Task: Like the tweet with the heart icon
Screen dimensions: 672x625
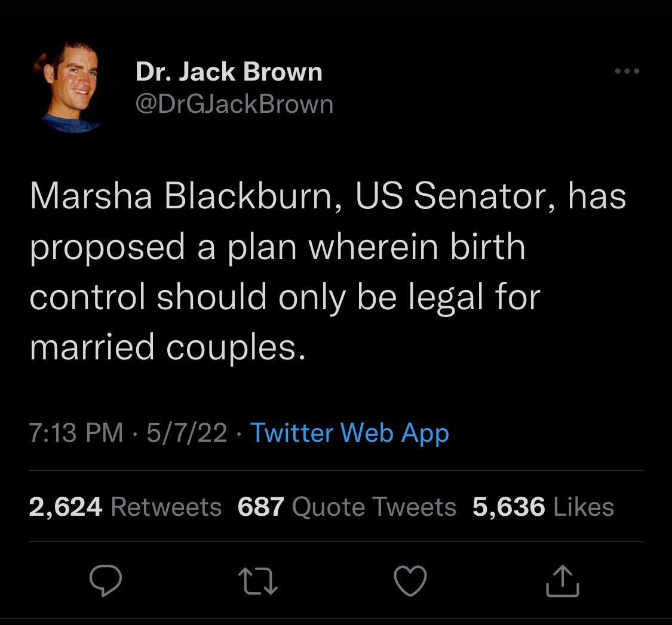Action: point(410,580)
